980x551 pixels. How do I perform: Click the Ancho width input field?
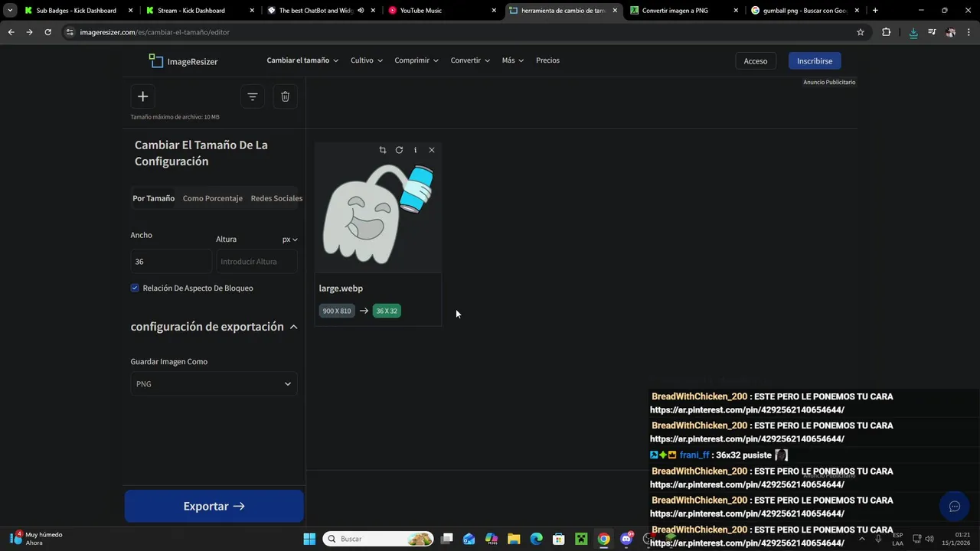pyautogui.click(x=171, y=262)
